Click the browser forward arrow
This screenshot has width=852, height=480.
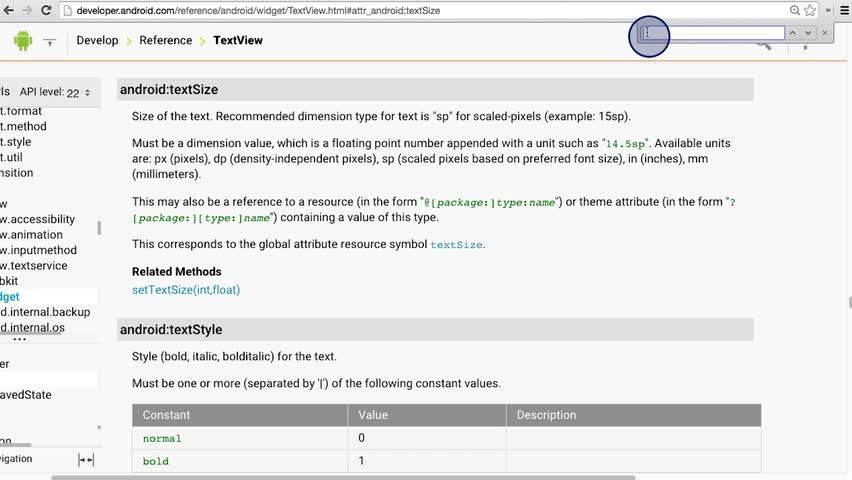[x=27, y=10]
